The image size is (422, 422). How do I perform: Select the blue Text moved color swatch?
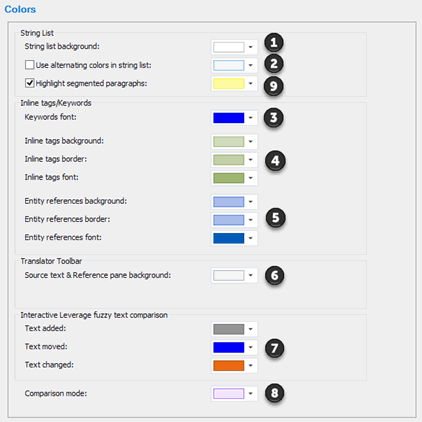tap(229, 347)
